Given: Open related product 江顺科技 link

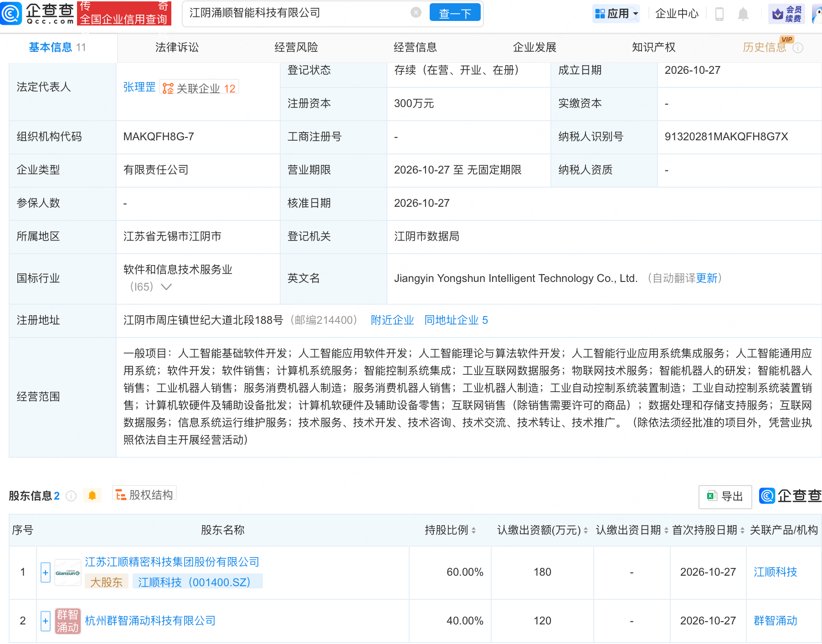Looking at the screenshot, I should 775,572.
